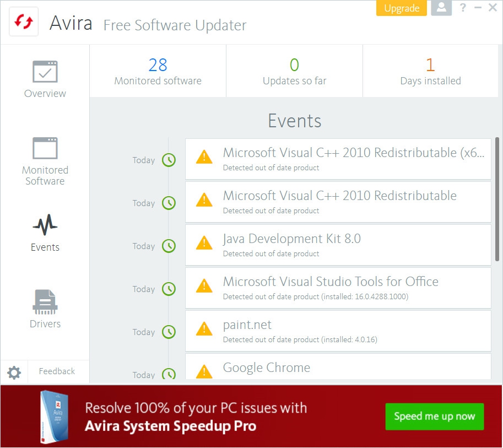Click the Upgrade button
This screenshot has width=503, height=448.
click(401, 8)
